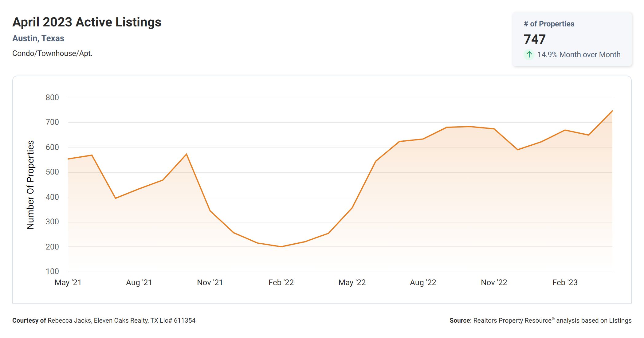Image resolution: width=644 pixels, height=338 pixels.
Task: Click the Nov '22 axis label
Action: click(x=494, y=282)
